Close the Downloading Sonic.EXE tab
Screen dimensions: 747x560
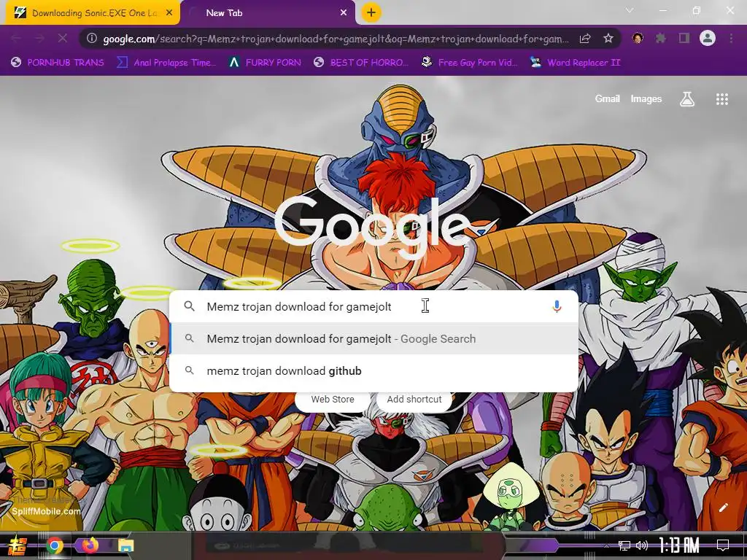(x=169, y=13)
